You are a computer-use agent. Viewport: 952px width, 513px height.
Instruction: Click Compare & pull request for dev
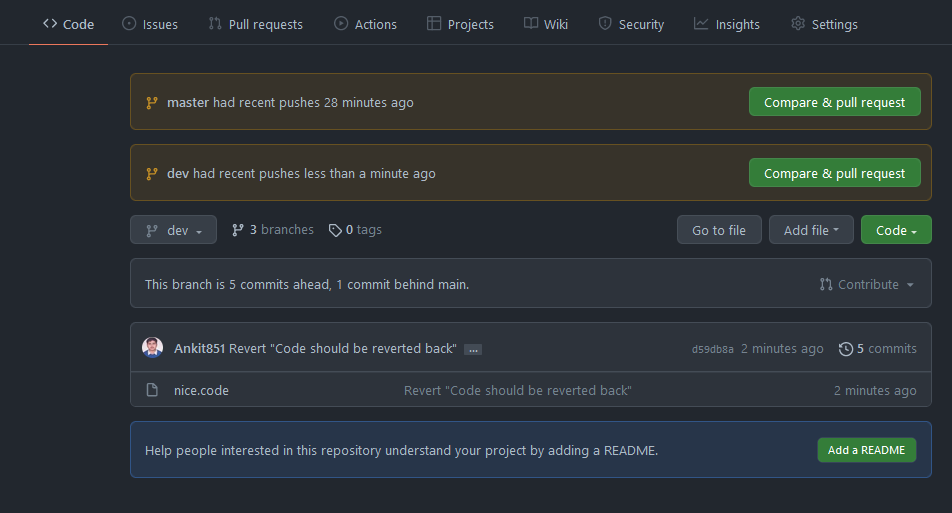coord(834,173)
